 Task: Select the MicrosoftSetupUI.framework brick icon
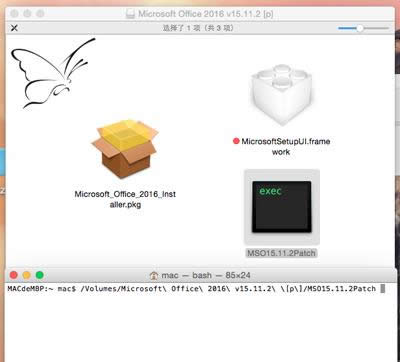(282, 94)
